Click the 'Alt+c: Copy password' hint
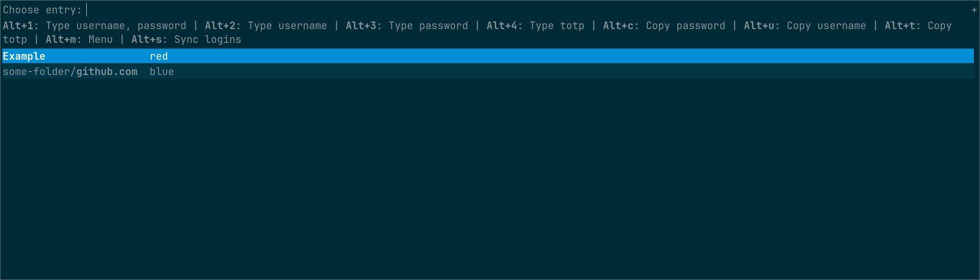980x280 pixels. 664,26
